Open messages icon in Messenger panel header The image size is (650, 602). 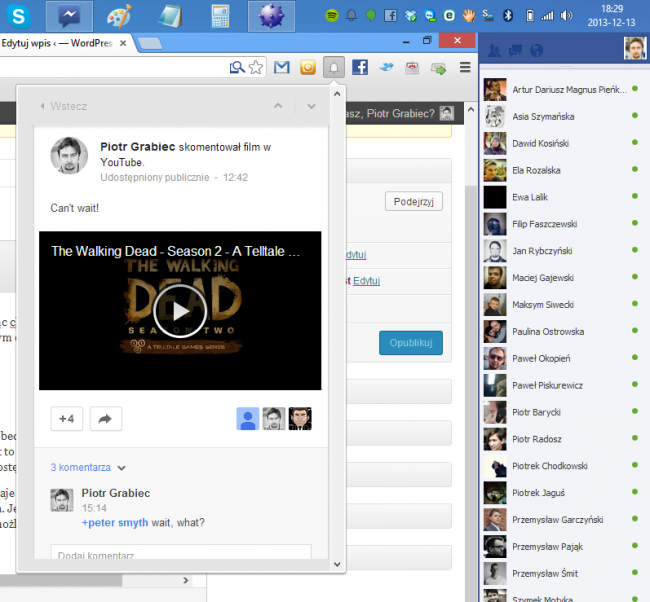coord(515,51)
